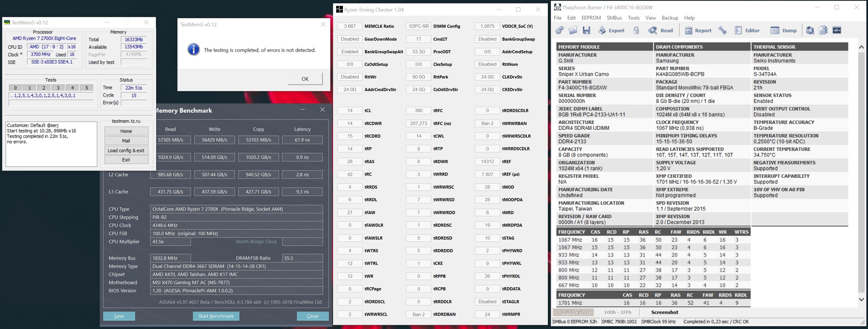
Task: Open the Editor toolbar item
Action: pyautogui.click(x=747, y=30)
